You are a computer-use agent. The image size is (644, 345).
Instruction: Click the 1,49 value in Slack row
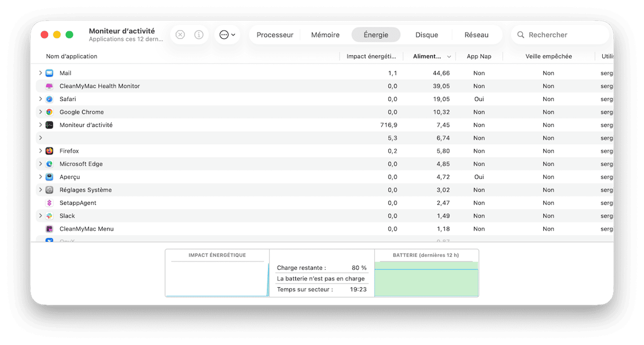pos(443,216)
